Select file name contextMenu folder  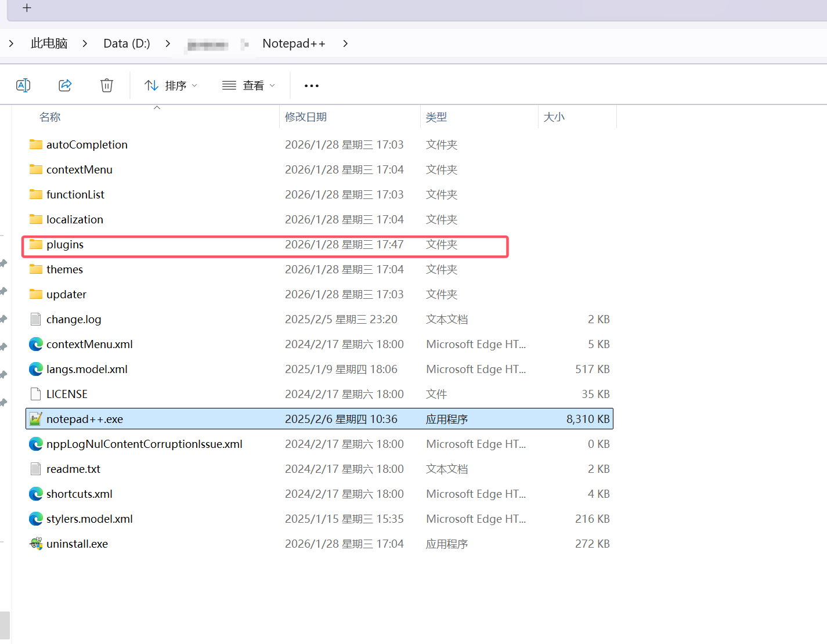tap(80, 169)
